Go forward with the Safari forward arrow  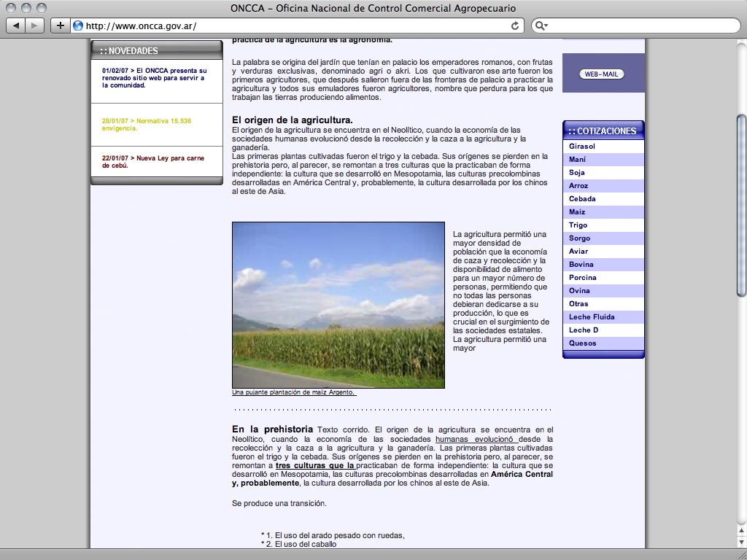click(34, 26)
